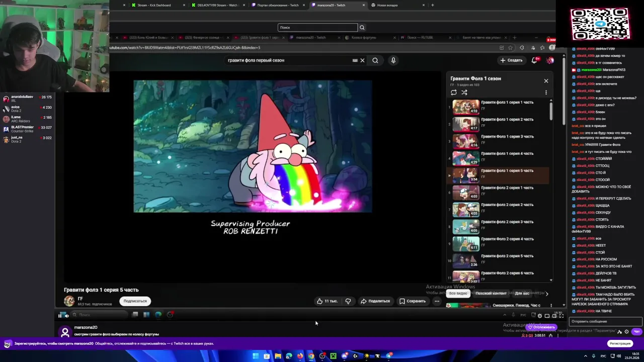
Task: Open BLASTPremier channel in sidebar
Action: pos(28,129)
